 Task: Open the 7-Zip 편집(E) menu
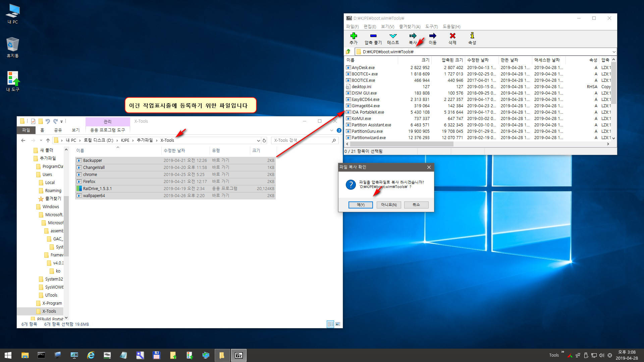[370, 26]
